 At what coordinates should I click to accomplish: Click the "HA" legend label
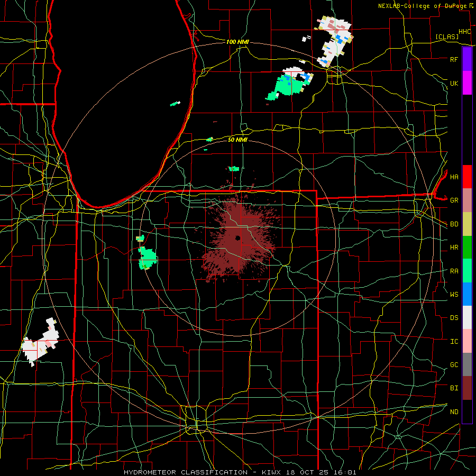454,177
